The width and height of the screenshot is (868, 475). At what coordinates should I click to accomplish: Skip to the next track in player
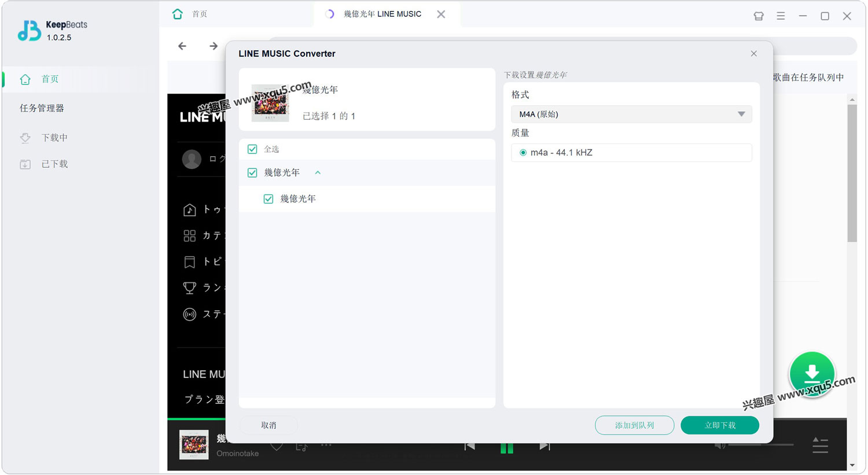(545, 446)
